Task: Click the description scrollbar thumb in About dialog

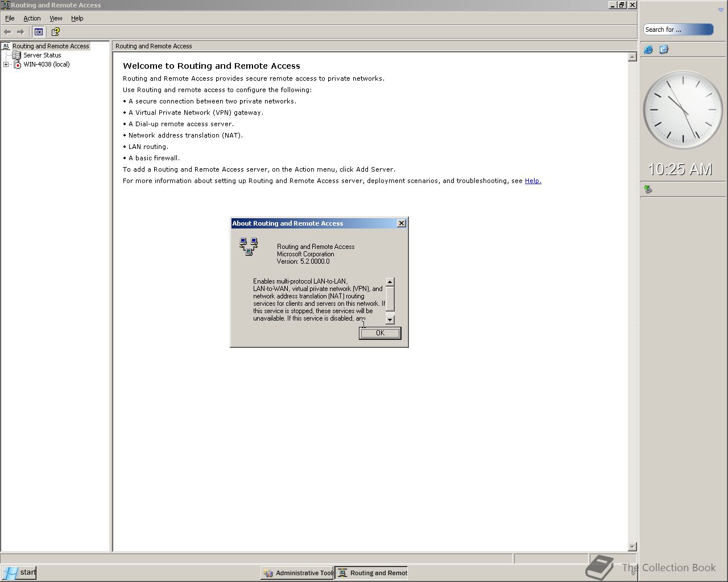Action: [x=390, y=298]
